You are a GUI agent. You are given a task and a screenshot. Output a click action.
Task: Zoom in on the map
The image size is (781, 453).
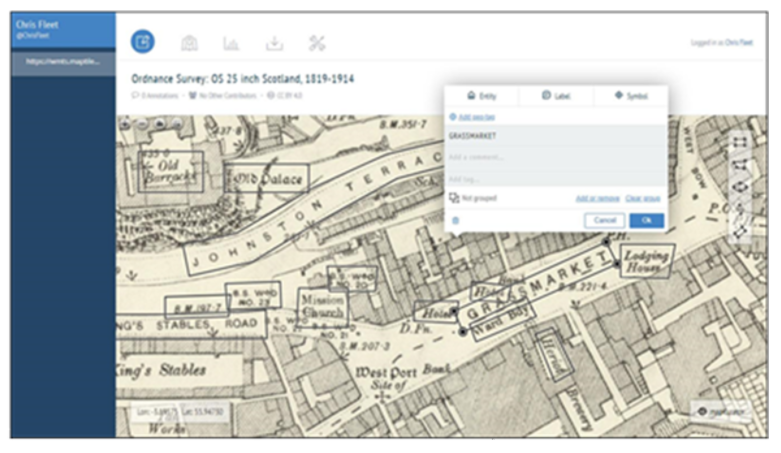pos(125,124)
